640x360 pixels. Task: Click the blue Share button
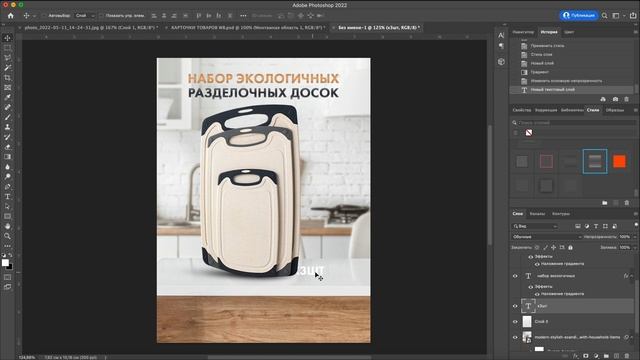tap(579, 16)
